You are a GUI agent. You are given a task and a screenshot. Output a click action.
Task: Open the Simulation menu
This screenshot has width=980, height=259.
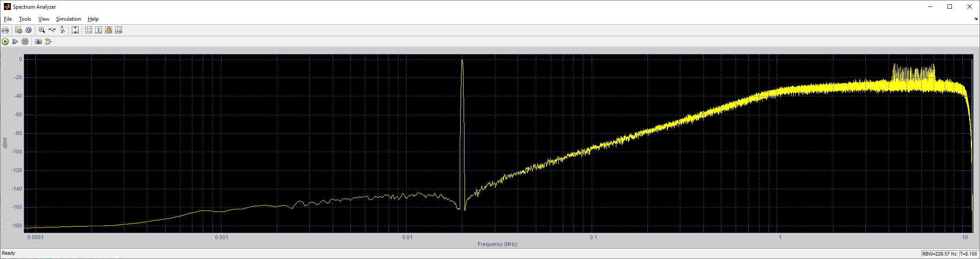[x=68, y=19]
